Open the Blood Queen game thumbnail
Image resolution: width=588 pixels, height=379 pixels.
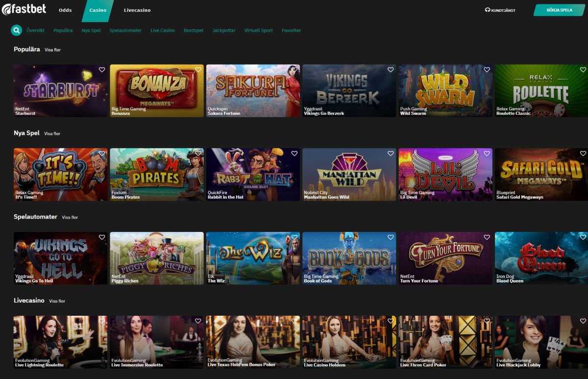pos(541,258)
